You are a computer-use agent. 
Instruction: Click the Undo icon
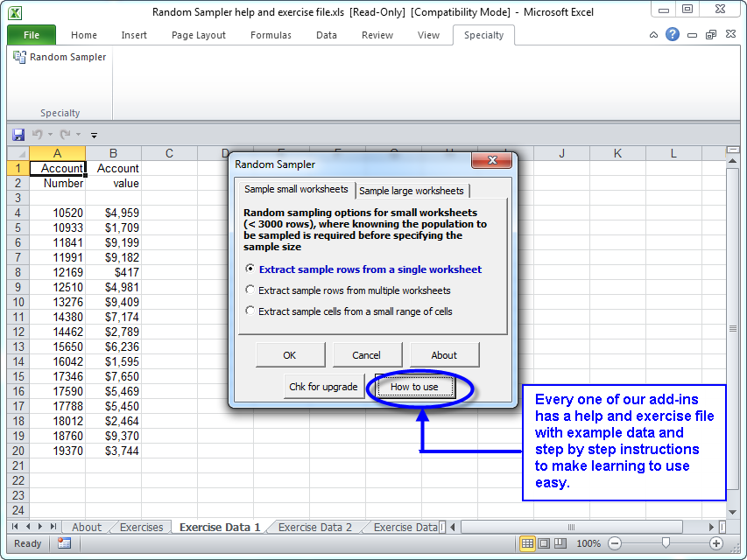pos(38,134)
